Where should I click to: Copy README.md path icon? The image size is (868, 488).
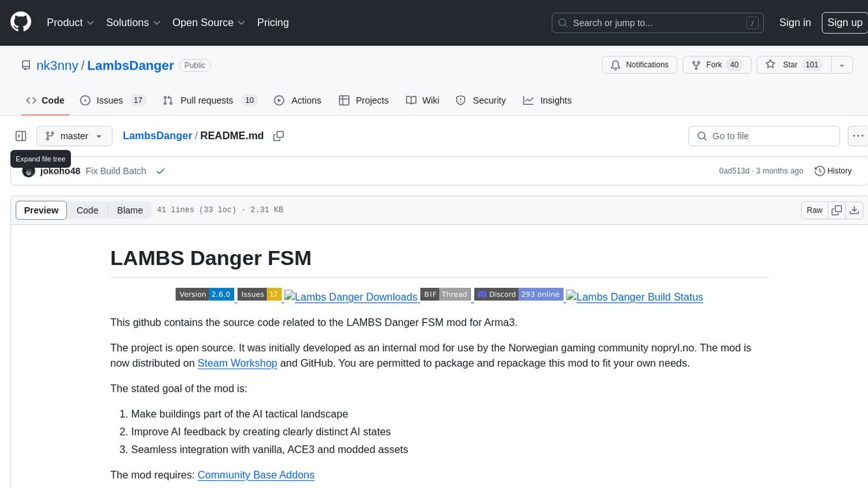[278, 136]
